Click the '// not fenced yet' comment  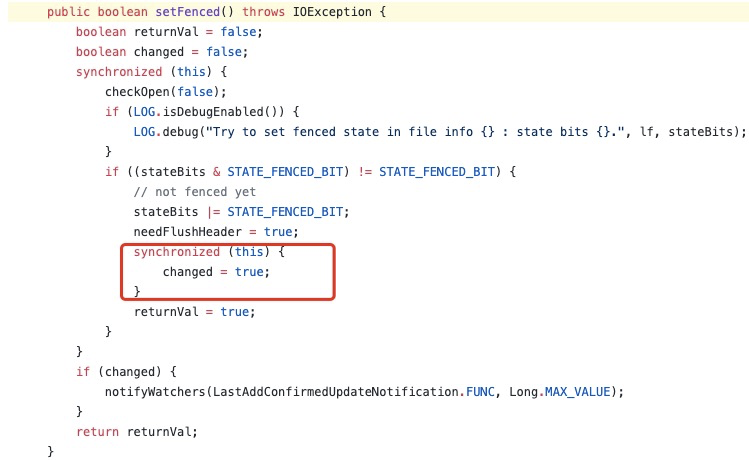(x=194, y=192)
